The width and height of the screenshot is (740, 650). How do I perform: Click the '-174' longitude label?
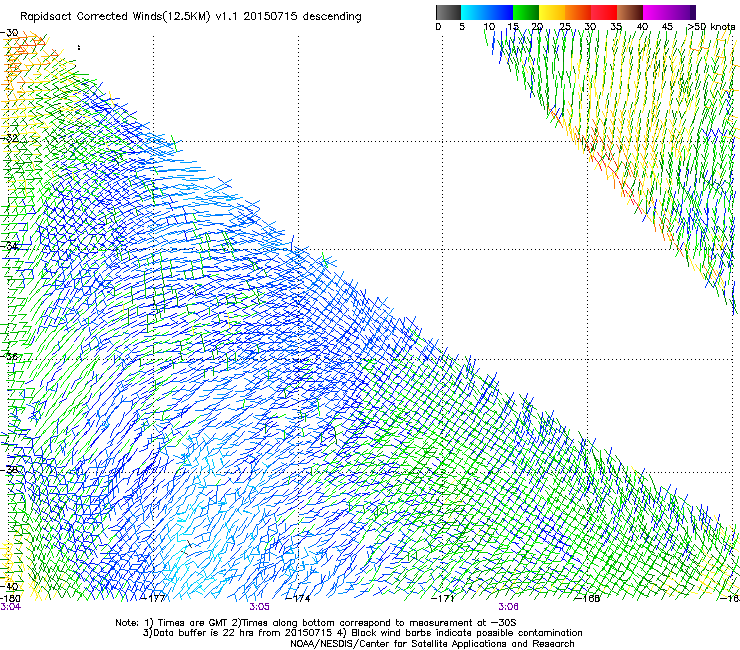point(298,598)
